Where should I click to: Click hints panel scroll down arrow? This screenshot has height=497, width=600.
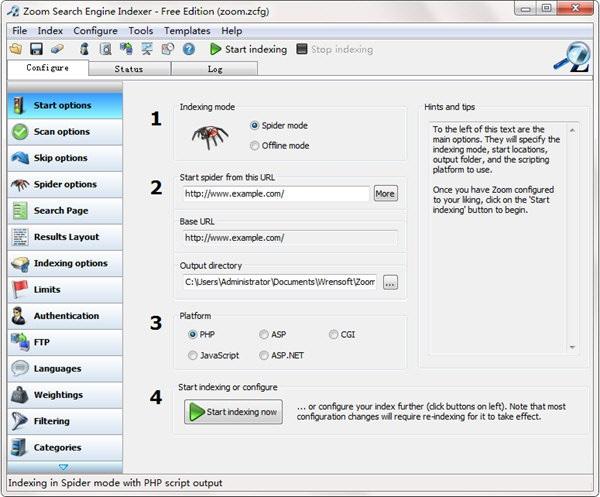coord(572,347)
